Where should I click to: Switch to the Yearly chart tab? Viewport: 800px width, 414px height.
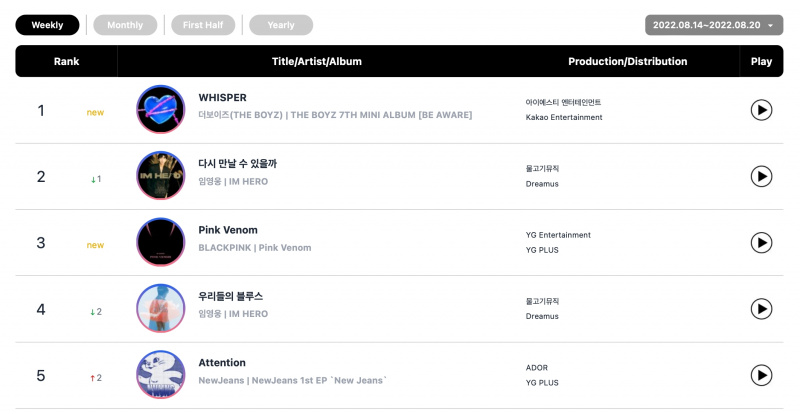[x=281, y=25]
